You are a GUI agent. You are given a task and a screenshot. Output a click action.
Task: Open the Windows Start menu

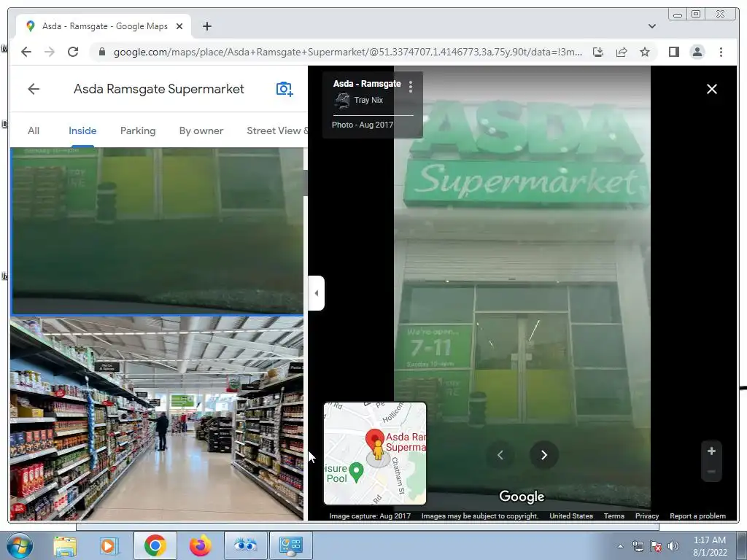(18, 545)
